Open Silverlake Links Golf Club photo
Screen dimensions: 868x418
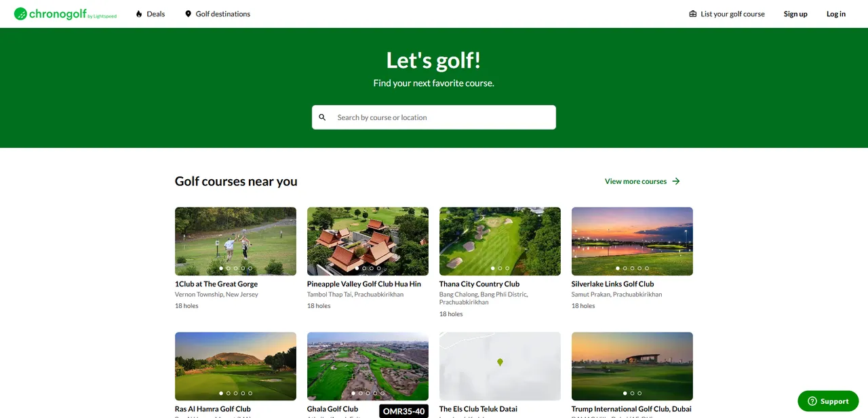(x=632, y=241)
